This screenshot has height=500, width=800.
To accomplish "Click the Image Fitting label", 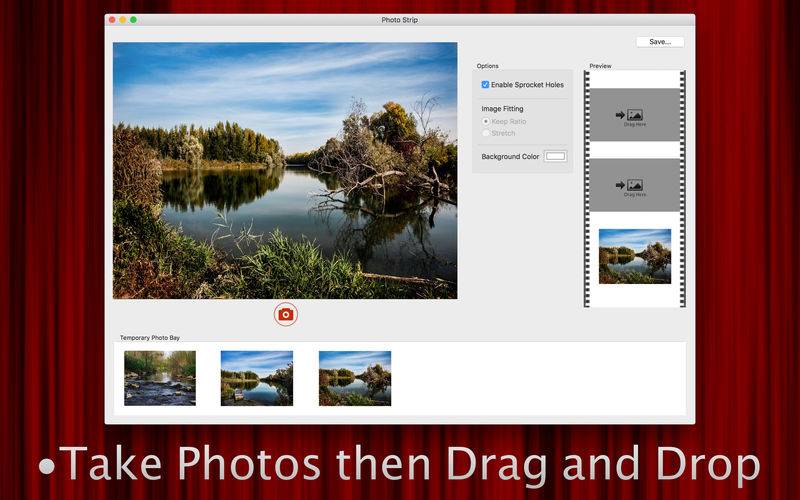I will [502, 109].
